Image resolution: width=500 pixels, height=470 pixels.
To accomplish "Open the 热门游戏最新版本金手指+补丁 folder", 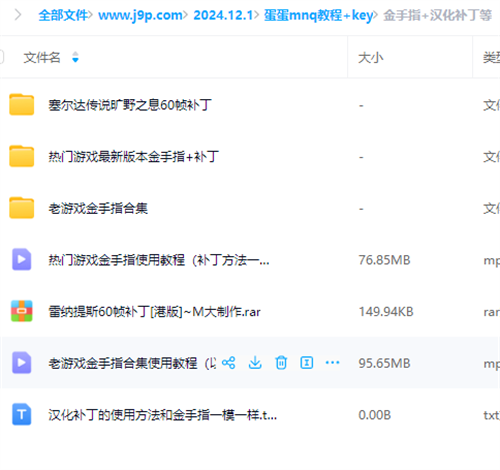I will [x=134, y=156].
